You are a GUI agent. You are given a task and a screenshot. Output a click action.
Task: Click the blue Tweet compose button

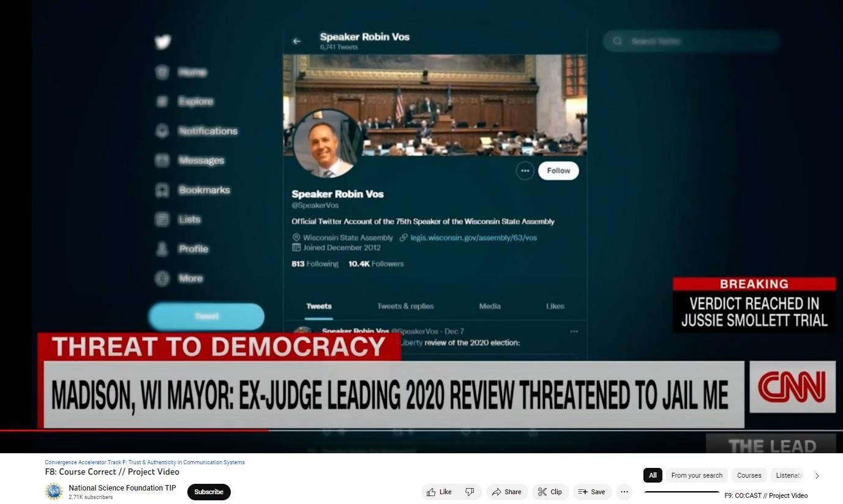(x=206, y=316)
